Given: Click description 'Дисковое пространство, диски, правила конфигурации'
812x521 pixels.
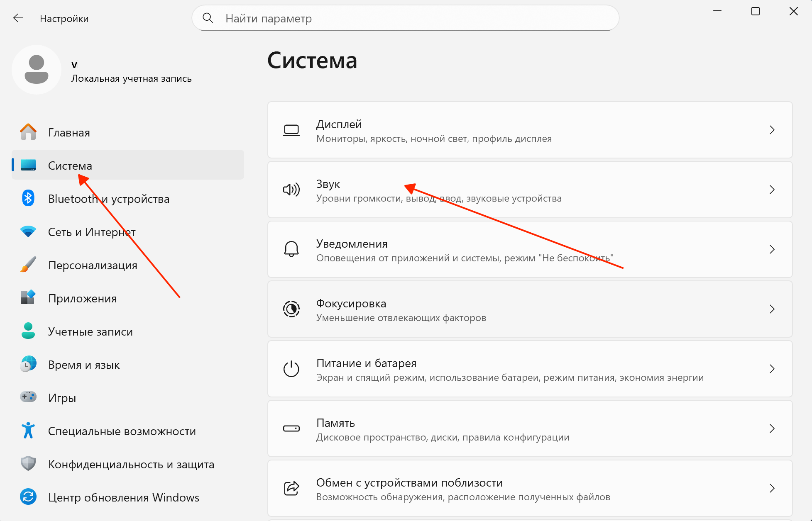Looking at the screenshot, I should [443, 437].
